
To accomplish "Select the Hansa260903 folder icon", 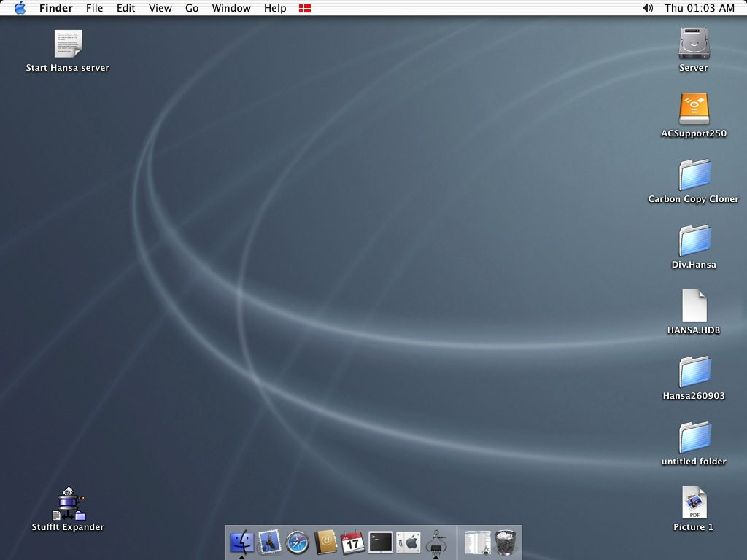I will [x=694, y=371].
